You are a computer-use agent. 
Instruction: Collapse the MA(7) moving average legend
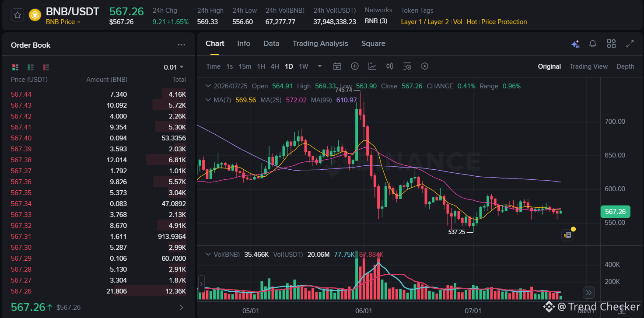208,100
